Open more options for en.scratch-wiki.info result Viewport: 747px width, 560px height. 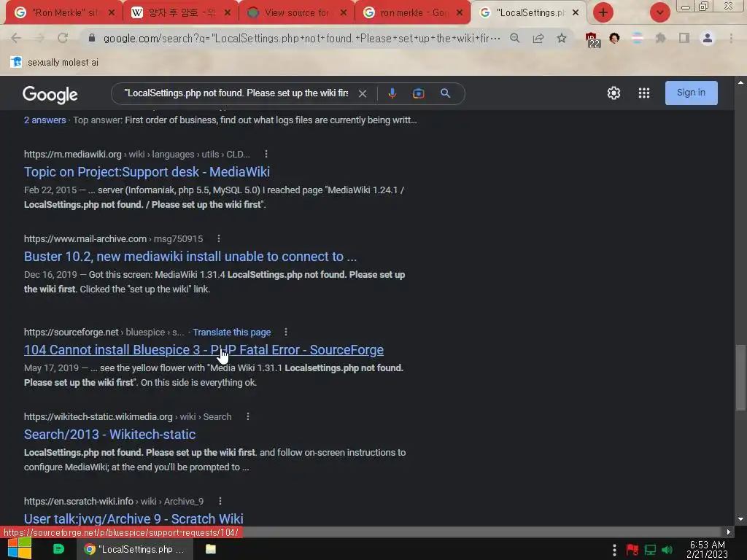220,501
